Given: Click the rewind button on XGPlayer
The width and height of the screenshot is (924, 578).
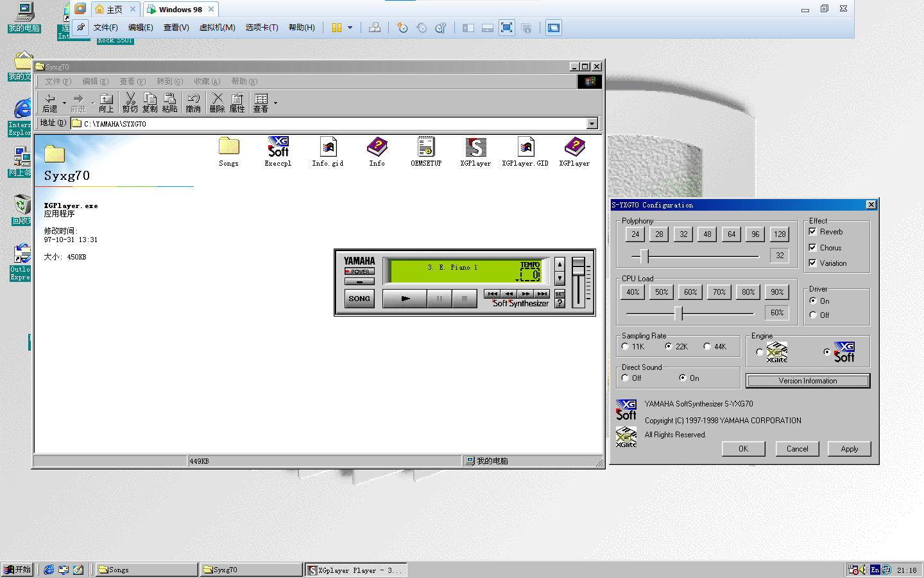Looking at the screenshot, I should pyautogui.click(x=509, y=293).
